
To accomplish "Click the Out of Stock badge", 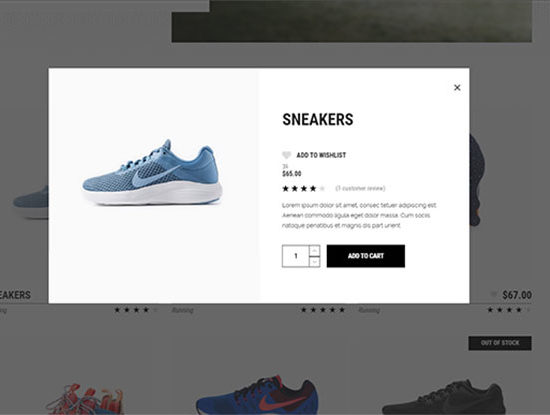I will [x=500, y=343].
